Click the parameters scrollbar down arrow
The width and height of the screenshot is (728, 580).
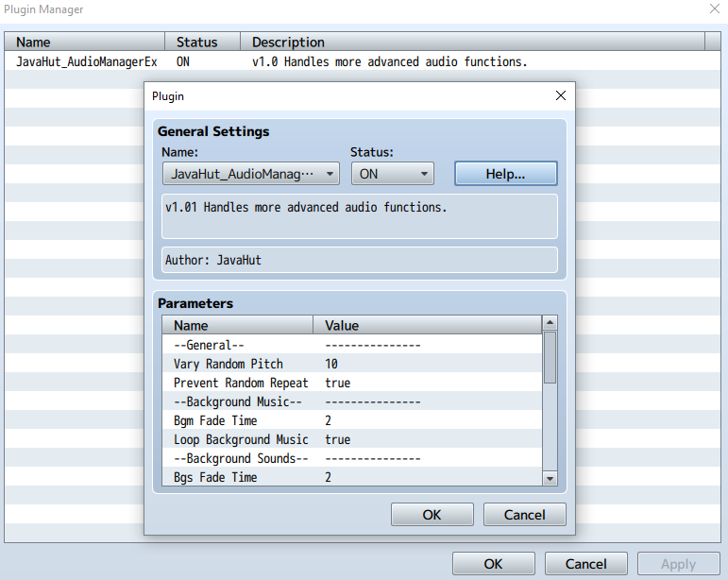tap(550, 478)
